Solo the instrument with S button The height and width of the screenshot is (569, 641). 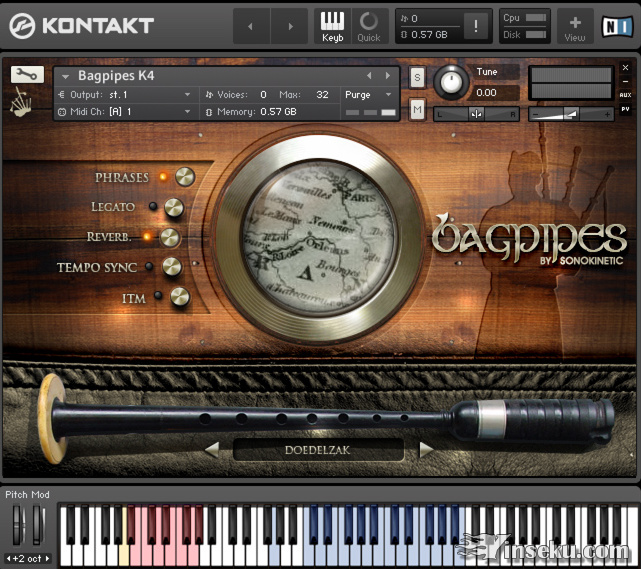[x=417, y=76]
